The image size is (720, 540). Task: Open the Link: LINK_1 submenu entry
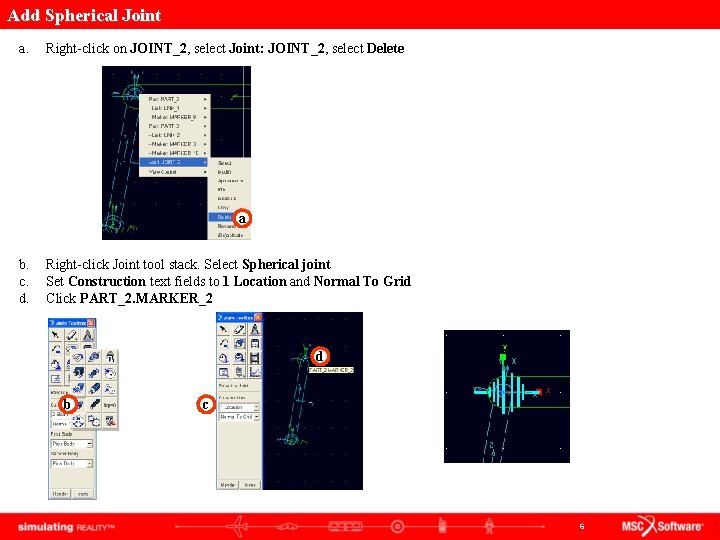click(174, 108)
